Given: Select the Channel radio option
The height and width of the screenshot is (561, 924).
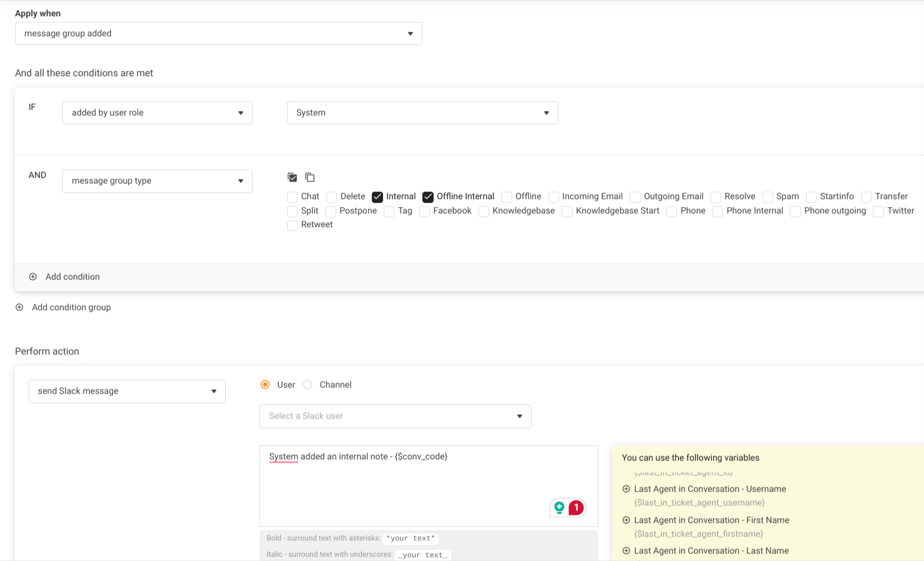Looking at the screenshot, I should (308, 384).
